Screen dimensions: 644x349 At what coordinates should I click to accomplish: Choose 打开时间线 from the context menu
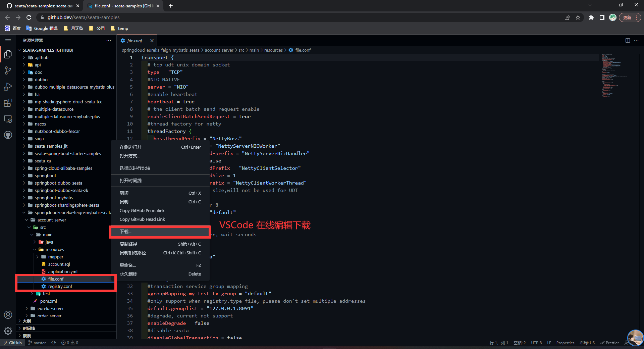pos(160,181)
